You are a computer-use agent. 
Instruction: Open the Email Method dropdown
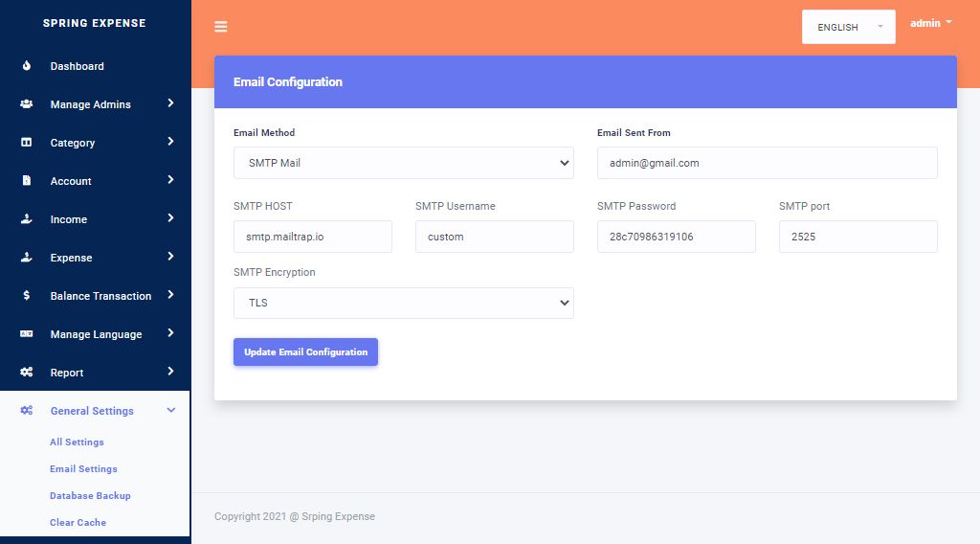[403, 163]
